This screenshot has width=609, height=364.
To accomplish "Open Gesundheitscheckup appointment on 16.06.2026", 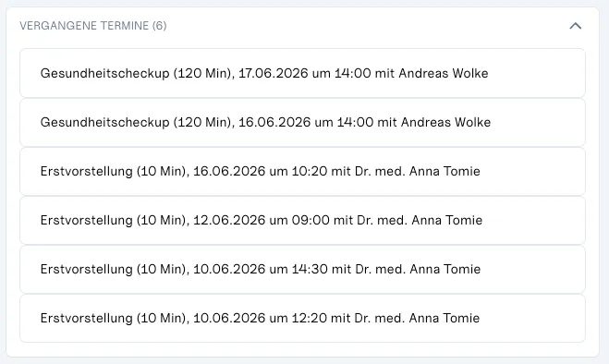I will click(x=302, y=122).
